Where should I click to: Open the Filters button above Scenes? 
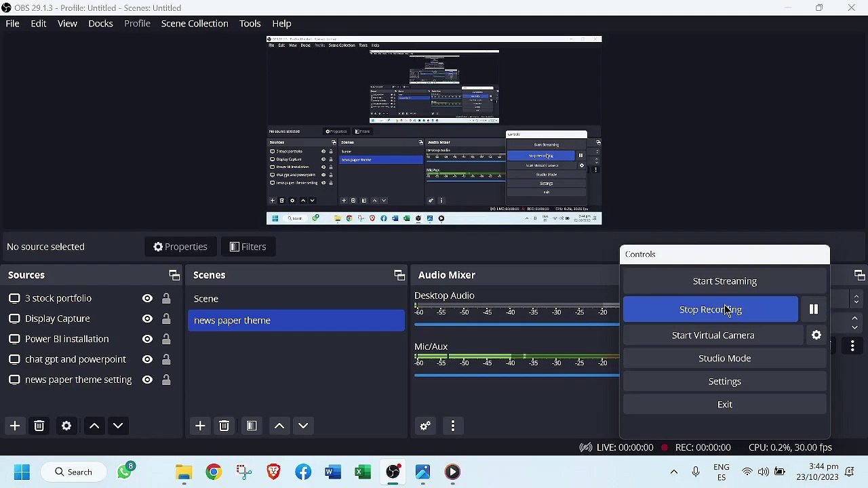[248, 247]
